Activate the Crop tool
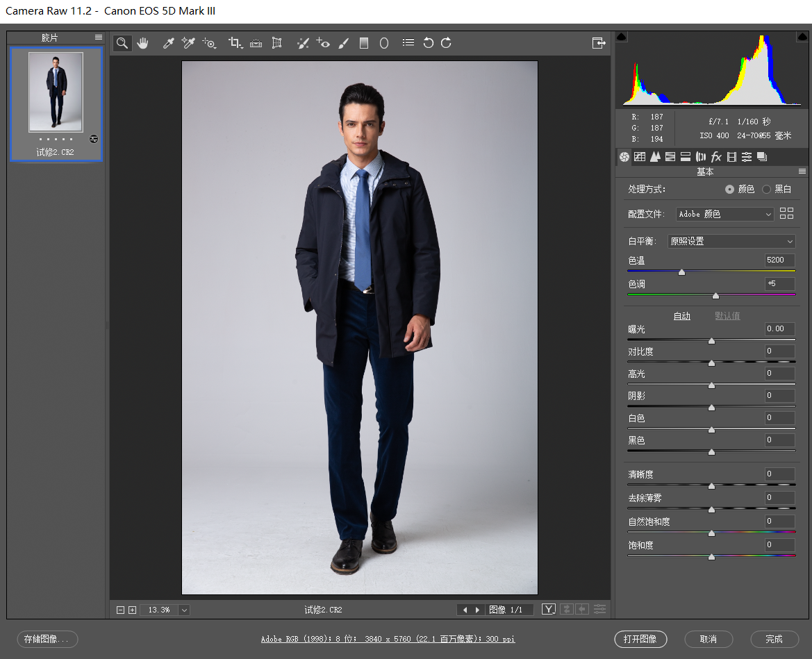Screen dimensions: 812x659 [235, 43]
